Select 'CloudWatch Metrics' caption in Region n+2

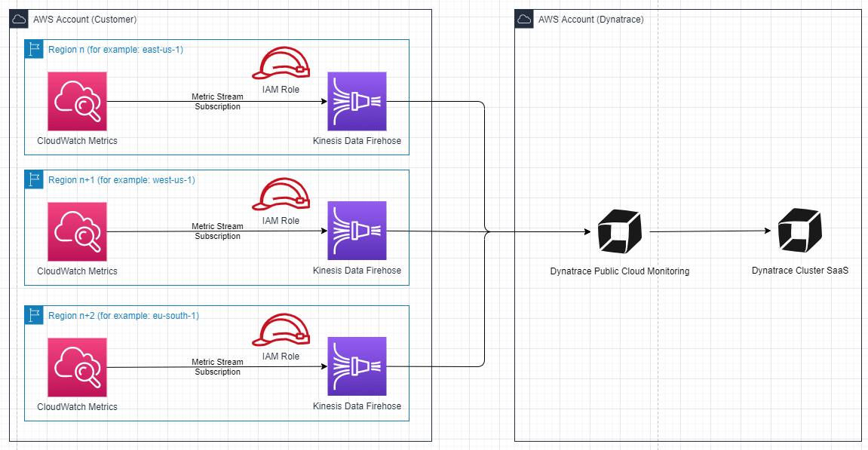pyautogui.click(x=77, y=407)
